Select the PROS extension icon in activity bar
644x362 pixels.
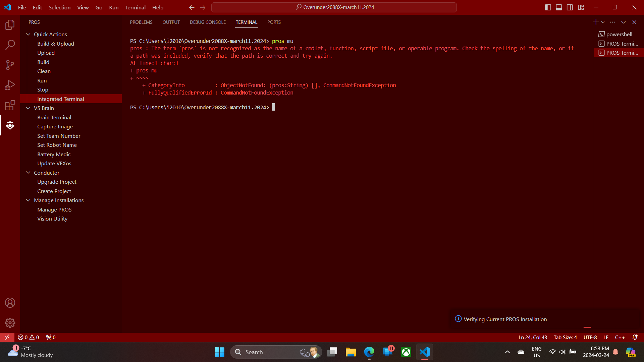10,125
